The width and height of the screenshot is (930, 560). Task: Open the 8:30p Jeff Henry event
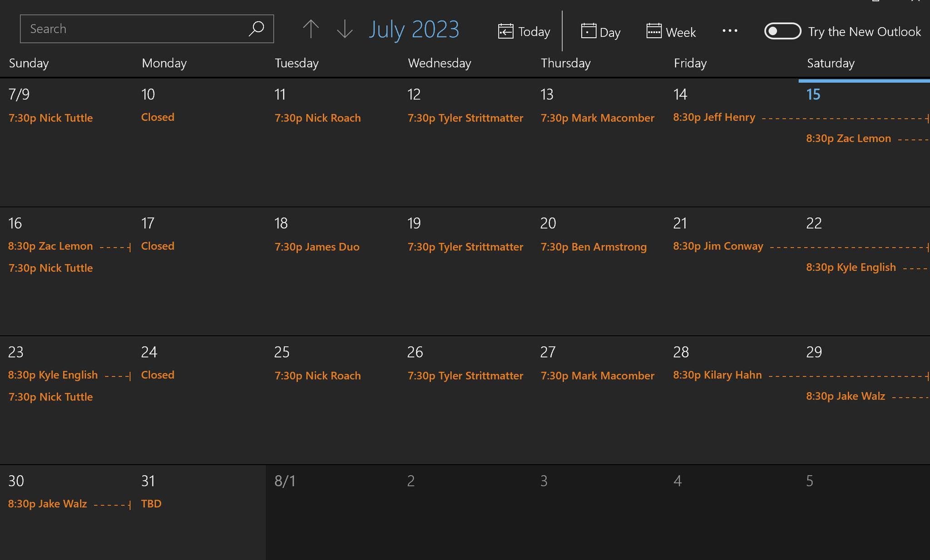tap(714, 117)
